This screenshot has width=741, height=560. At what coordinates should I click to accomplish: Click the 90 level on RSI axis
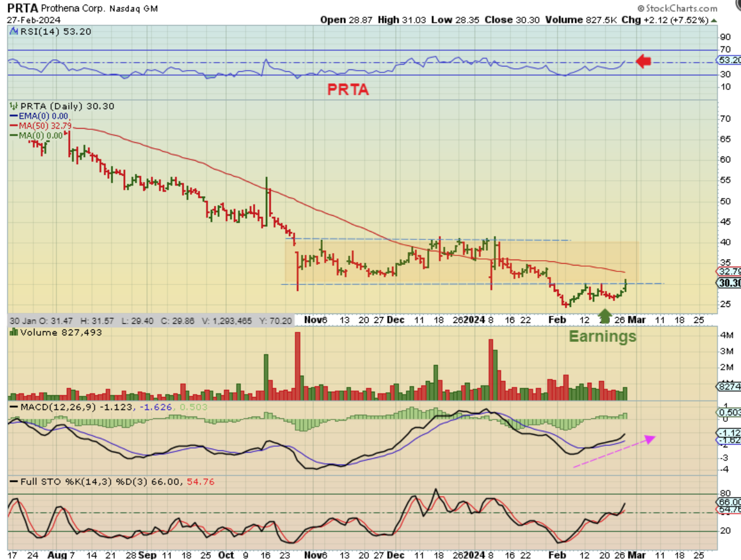(x=724, y=38)
